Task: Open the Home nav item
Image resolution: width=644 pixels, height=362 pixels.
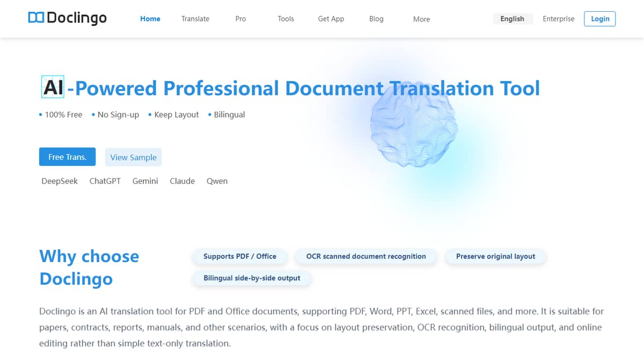Action: [150, 19]
